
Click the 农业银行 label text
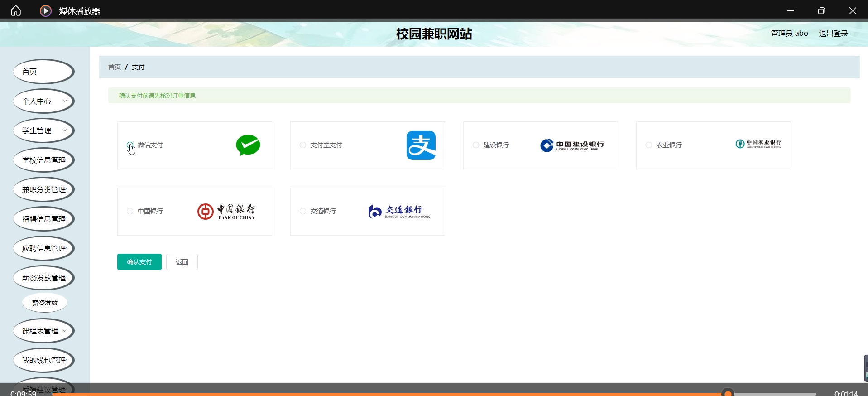[669, 145]
